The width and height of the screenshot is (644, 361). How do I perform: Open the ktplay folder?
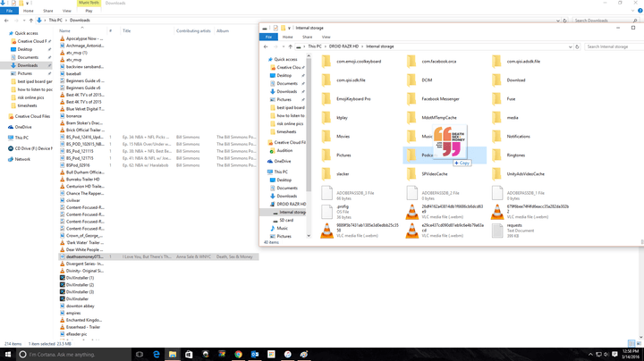tap(335, 118)
